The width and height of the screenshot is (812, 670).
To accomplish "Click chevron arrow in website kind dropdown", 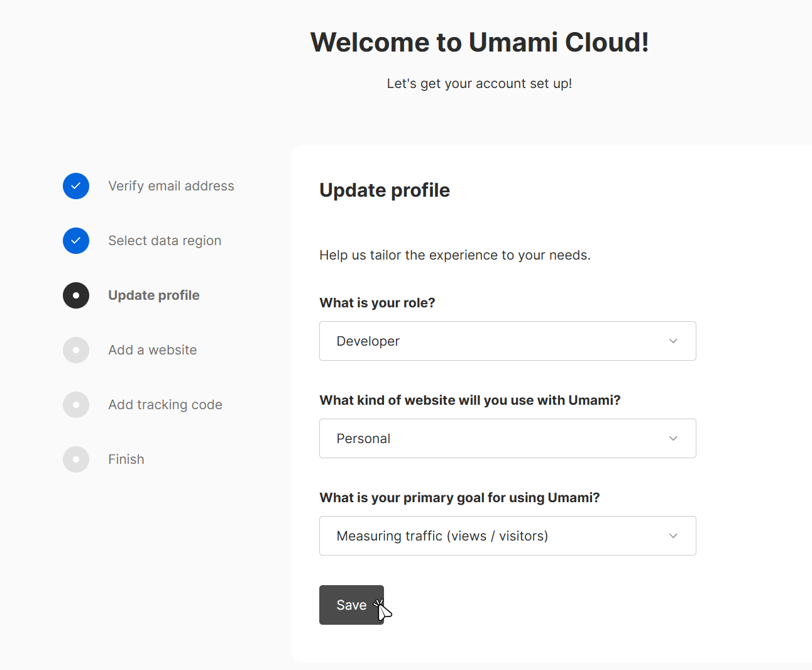I will 673,439.
